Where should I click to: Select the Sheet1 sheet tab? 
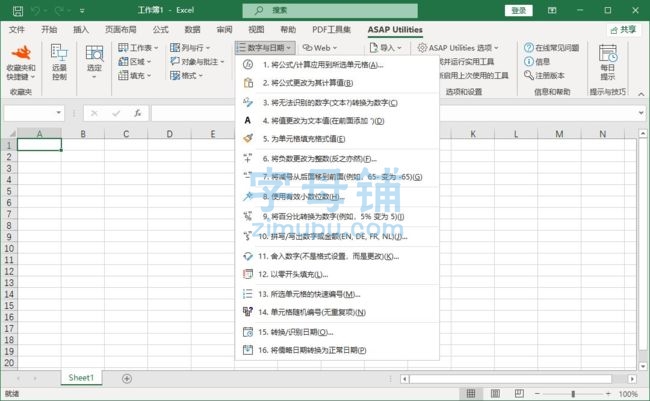click(x=81, y=378)
